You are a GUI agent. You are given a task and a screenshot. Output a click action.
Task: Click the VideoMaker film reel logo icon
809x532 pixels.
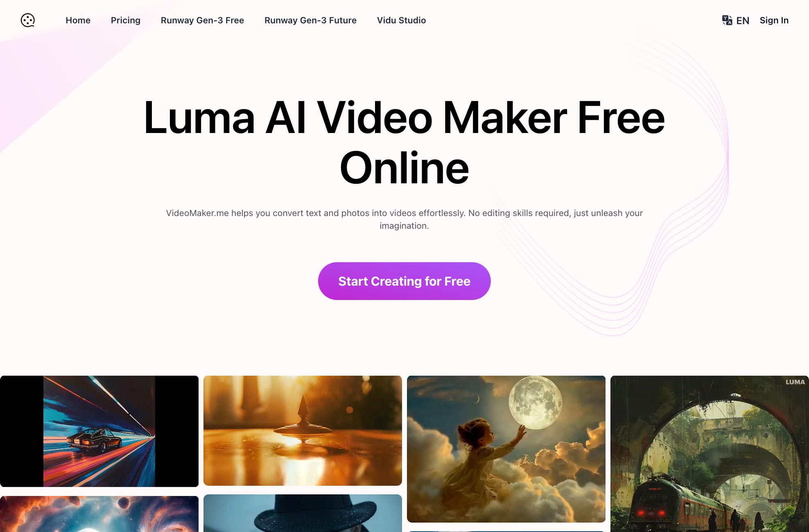tap(27, 20)
